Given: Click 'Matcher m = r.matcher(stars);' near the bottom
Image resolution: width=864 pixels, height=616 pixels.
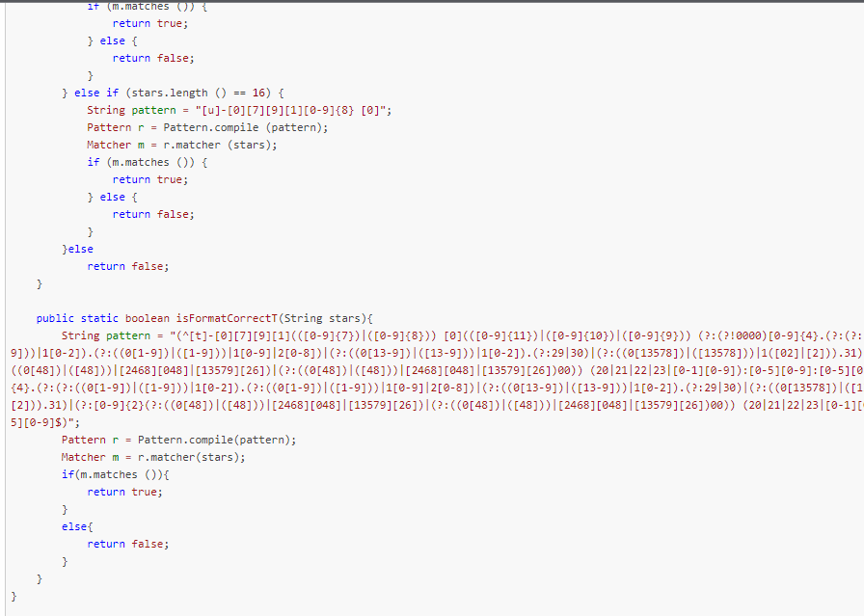Looking at the screenshot, I should coord(153,457).
